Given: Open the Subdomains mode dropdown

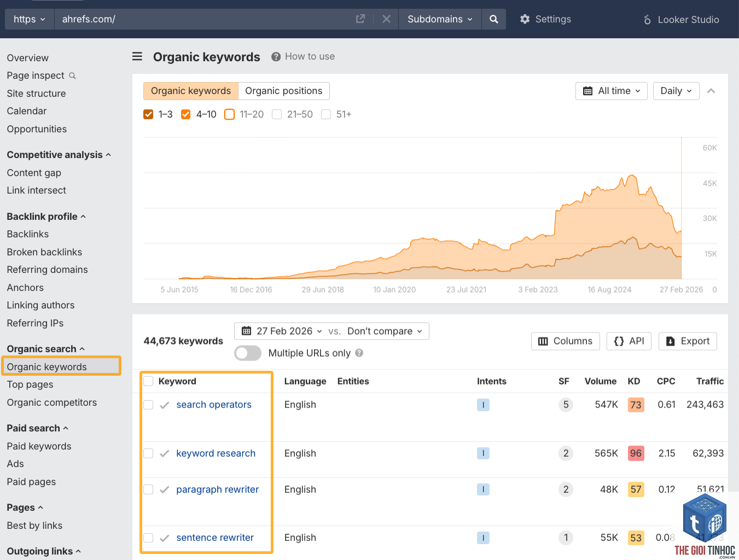Looking at the screenshot, I should [x=440, y=19].
